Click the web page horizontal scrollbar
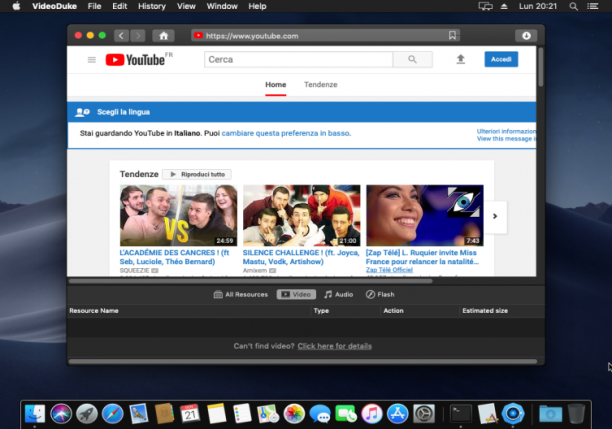The height and width of the screenshot is (429, 612). (x=251, y=280)
